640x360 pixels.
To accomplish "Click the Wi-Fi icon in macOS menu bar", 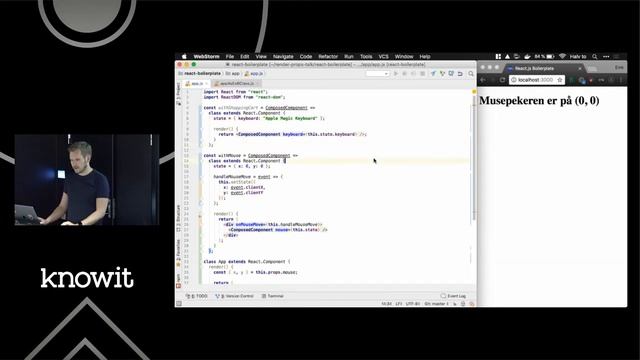I will click(x=562, y=57).
